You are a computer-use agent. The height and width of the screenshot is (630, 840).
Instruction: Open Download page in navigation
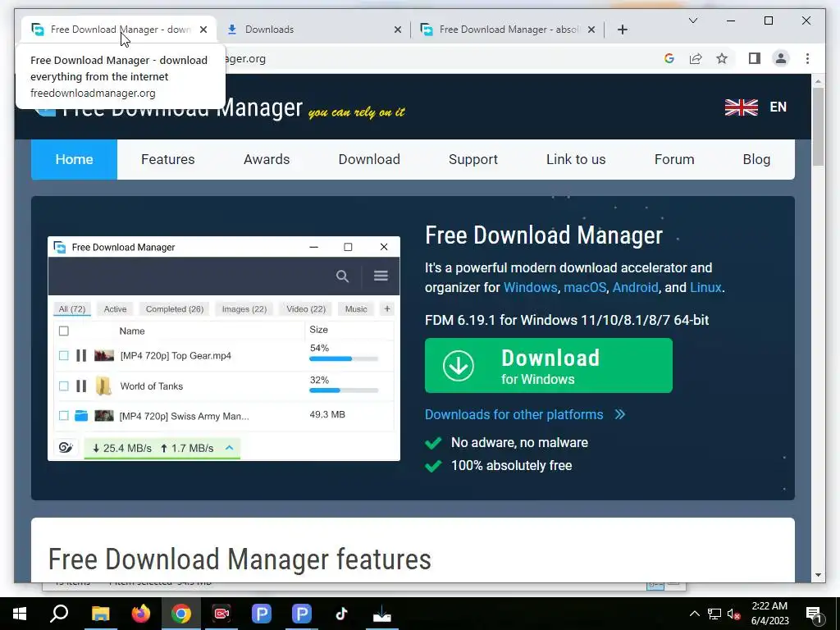click(x=369, y=160)
